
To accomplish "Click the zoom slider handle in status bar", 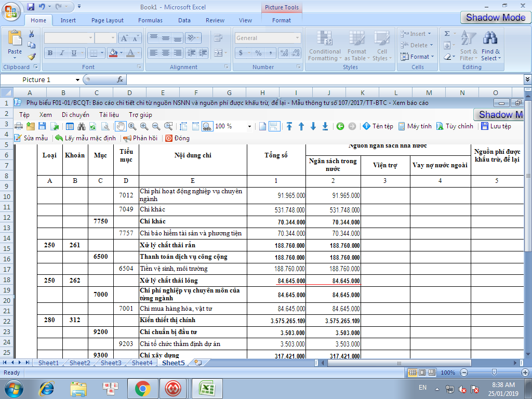I will coord(494,373).
